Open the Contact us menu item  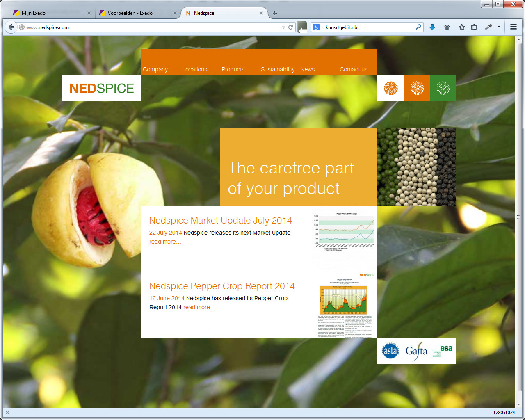coord(354,69)
